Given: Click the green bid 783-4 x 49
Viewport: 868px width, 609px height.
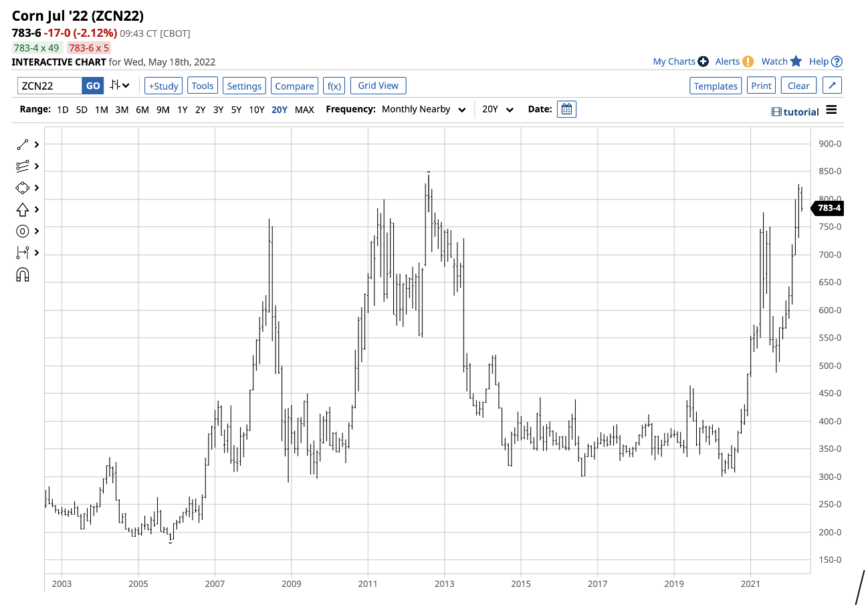Looking at the screenshot, I should tap(37, 48).
